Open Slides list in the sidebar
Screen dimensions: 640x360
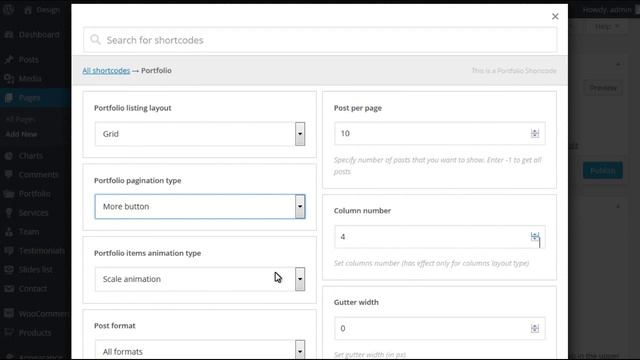36,269
